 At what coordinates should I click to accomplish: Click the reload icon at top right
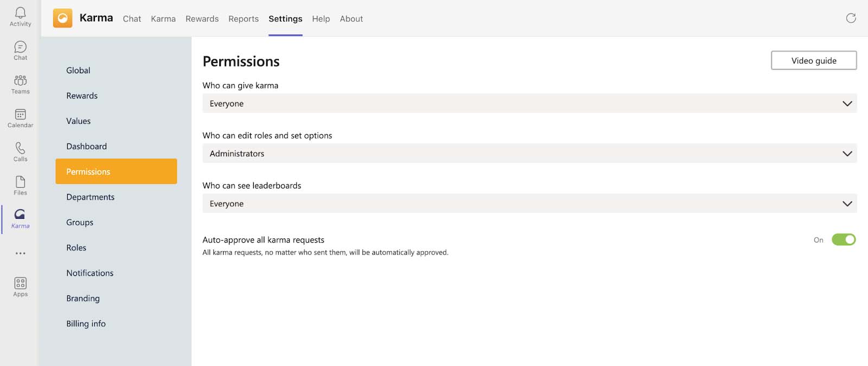(851, 18)
